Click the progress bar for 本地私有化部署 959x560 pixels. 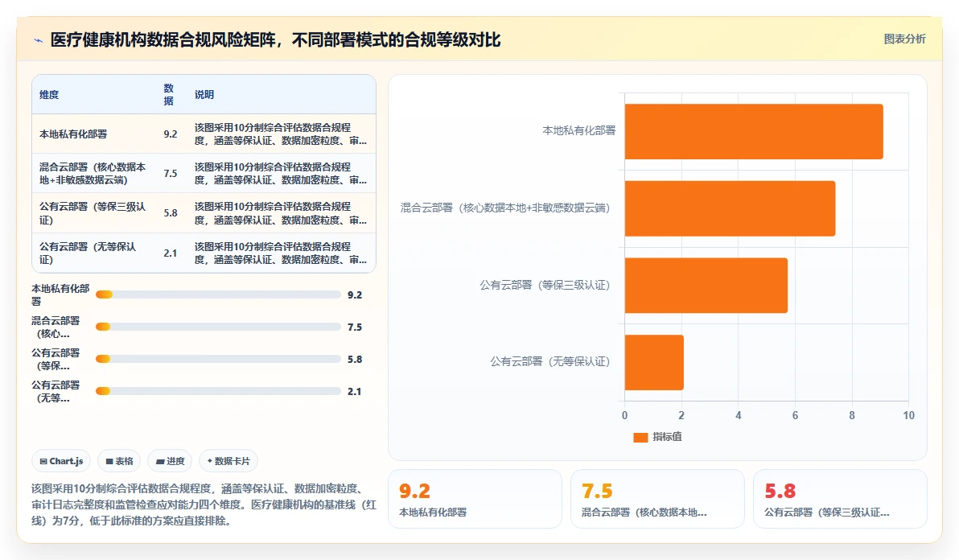pyautogui.click(x=218, y=294)
